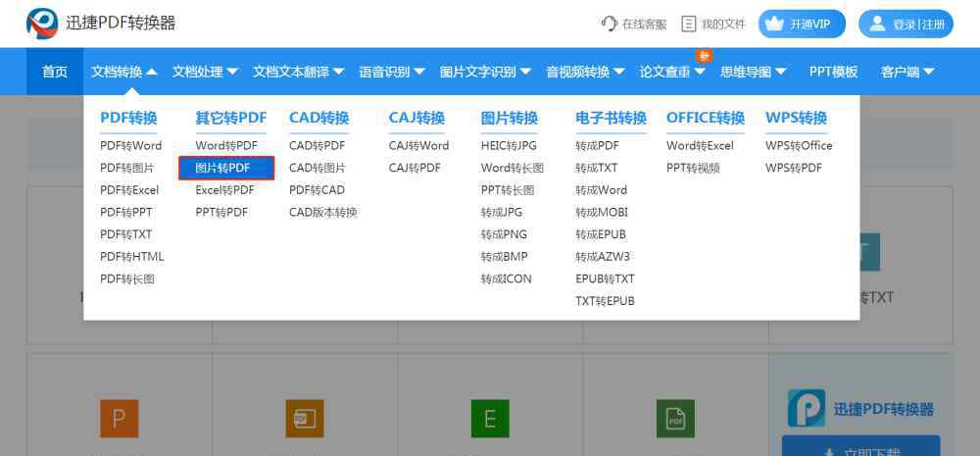The image size is (980, 456).
Task: Choose Word转Excel from OFFICE column
Action: pos(700,146)
